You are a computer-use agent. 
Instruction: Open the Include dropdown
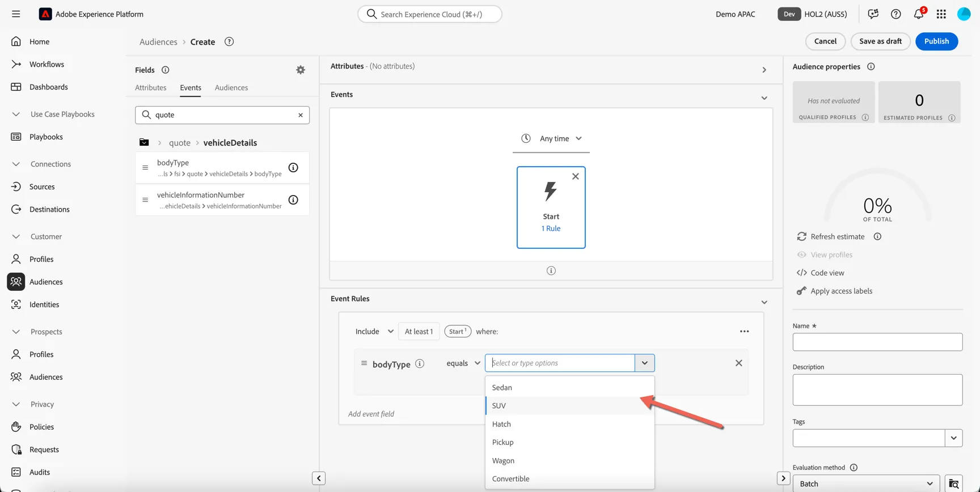click(374, 332)
